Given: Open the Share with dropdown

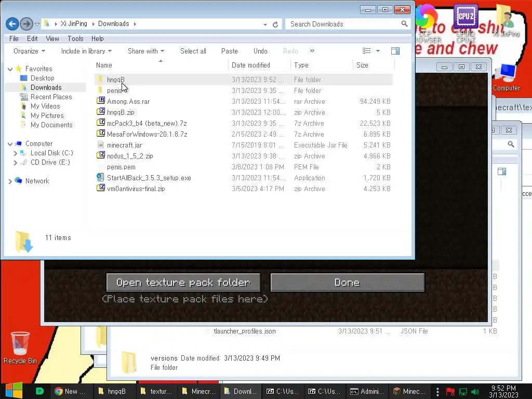Looking at the screenshot, I should tap(146, 51).
